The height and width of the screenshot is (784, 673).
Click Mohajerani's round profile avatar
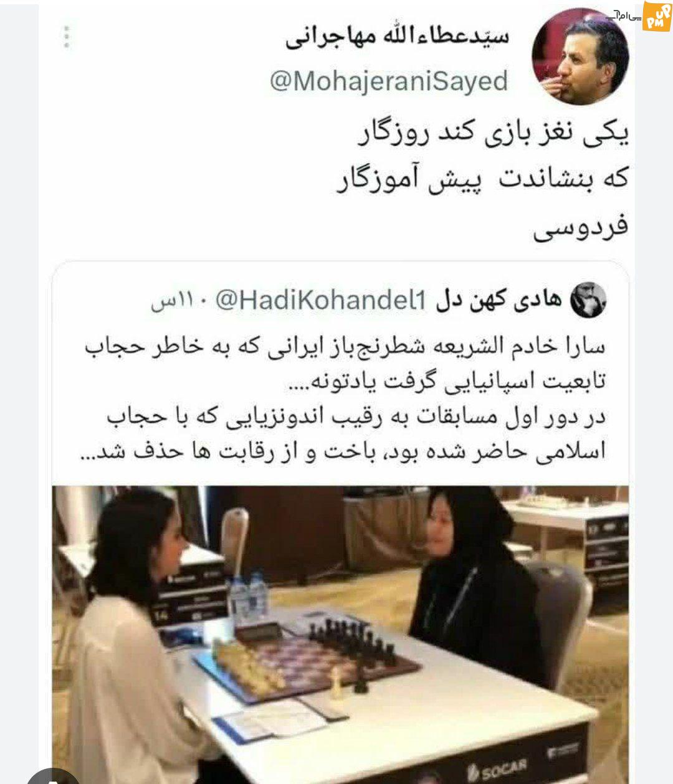(580, 57)
